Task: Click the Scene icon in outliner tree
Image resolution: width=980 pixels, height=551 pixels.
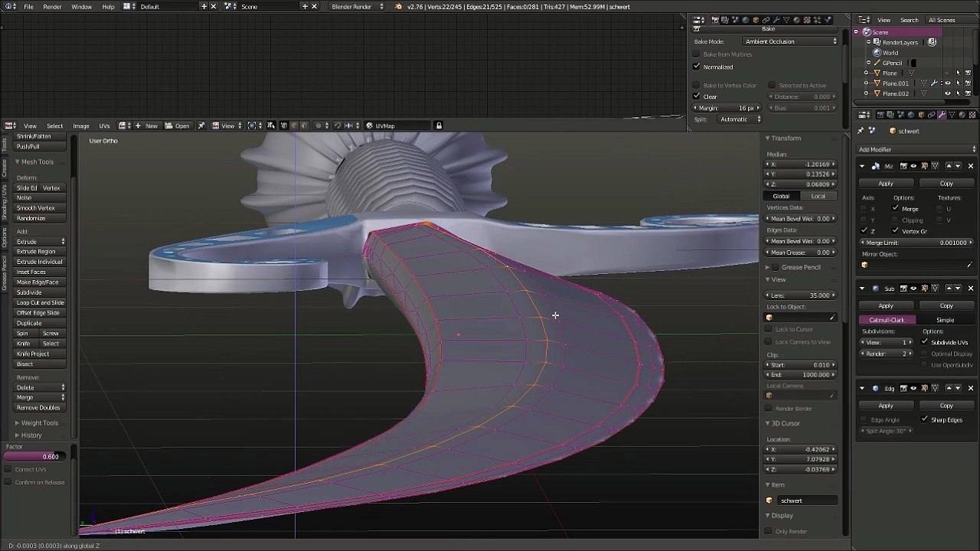Action: pos(867,32)
